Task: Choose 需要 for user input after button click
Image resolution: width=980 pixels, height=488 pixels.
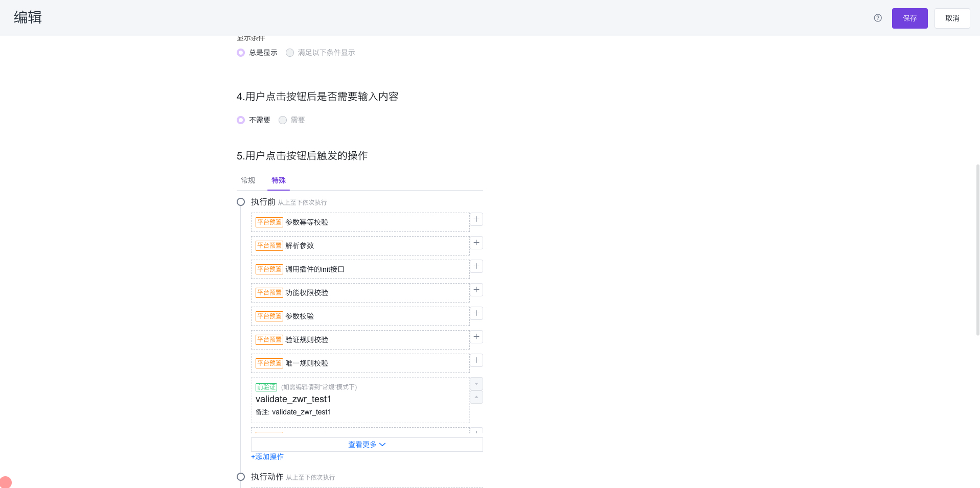Action: pos(283,120)
